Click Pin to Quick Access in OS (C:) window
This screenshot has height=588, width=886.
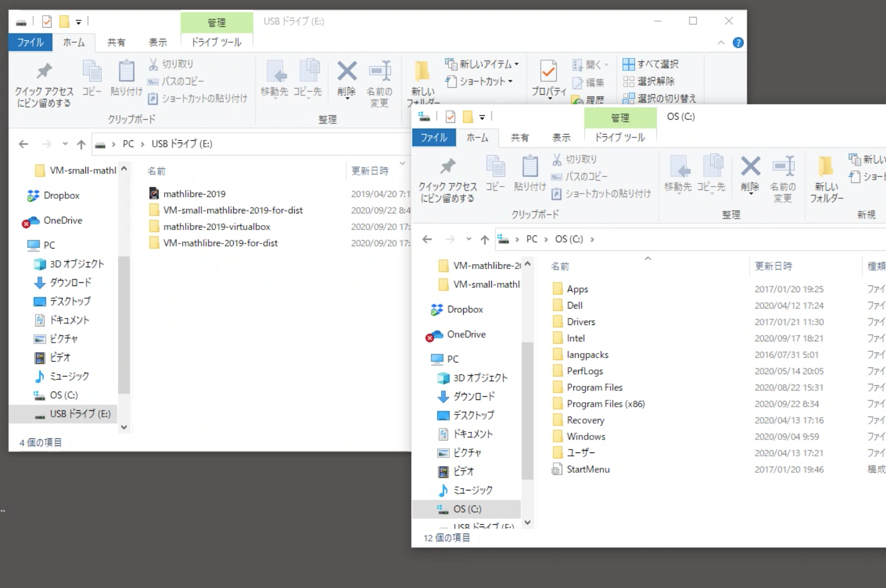click(448, 180)
